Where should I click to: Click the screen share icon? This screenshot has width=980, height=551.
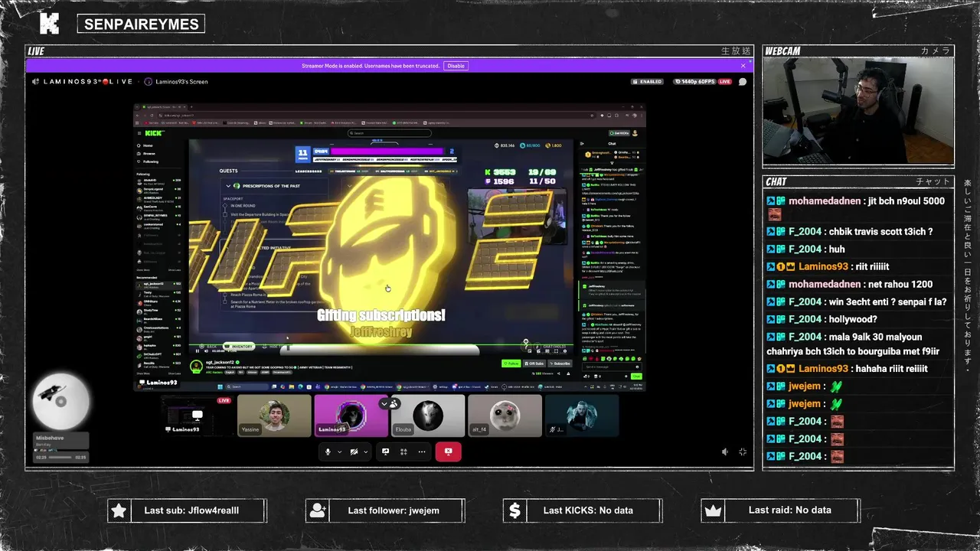[x=385, y=452]
